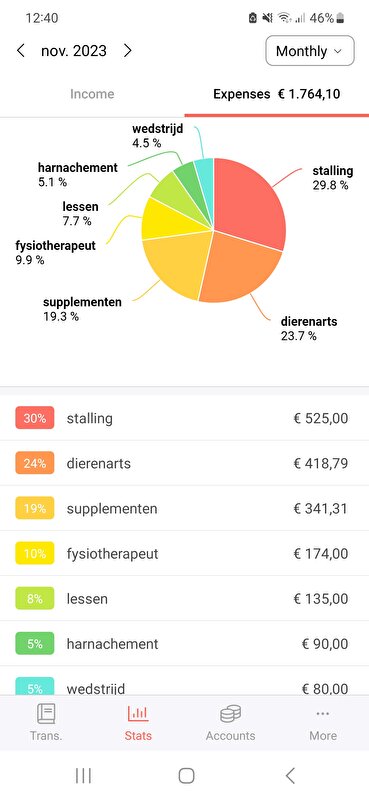Tap the orange dierenarts pie slice

[239, 265]
